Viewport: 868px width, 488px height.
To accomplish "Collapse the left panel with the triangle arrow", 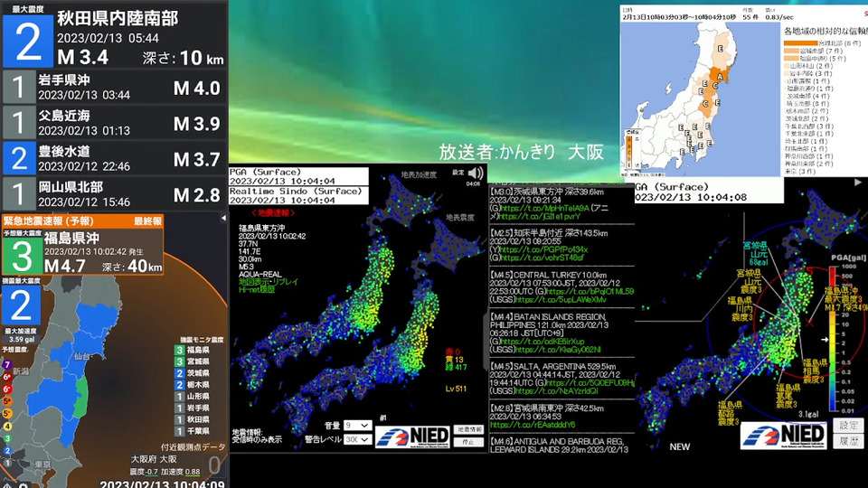I will pos(223,218).
